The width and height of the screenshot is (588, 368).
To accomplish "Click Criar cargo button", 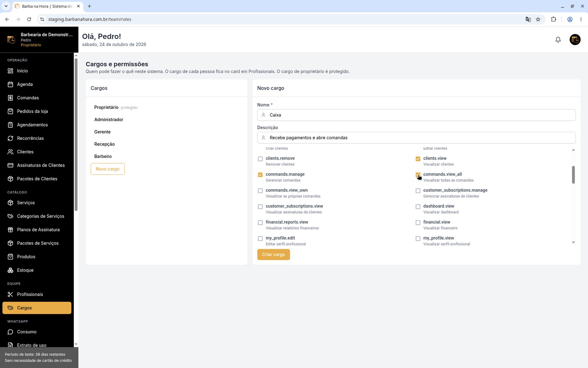I will (273, 255).
